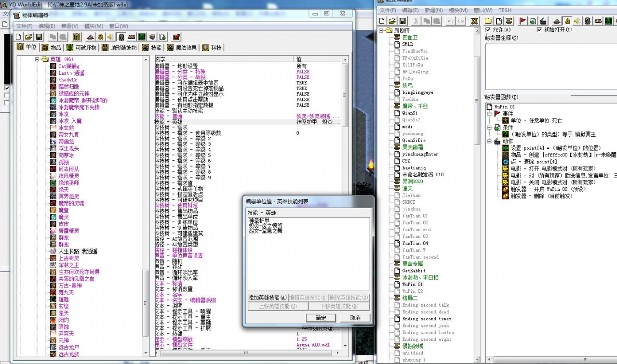Viewport: 617px width, 364px height.
Task: Switch to the 物品 tab
Action: (x=51, y=47)
